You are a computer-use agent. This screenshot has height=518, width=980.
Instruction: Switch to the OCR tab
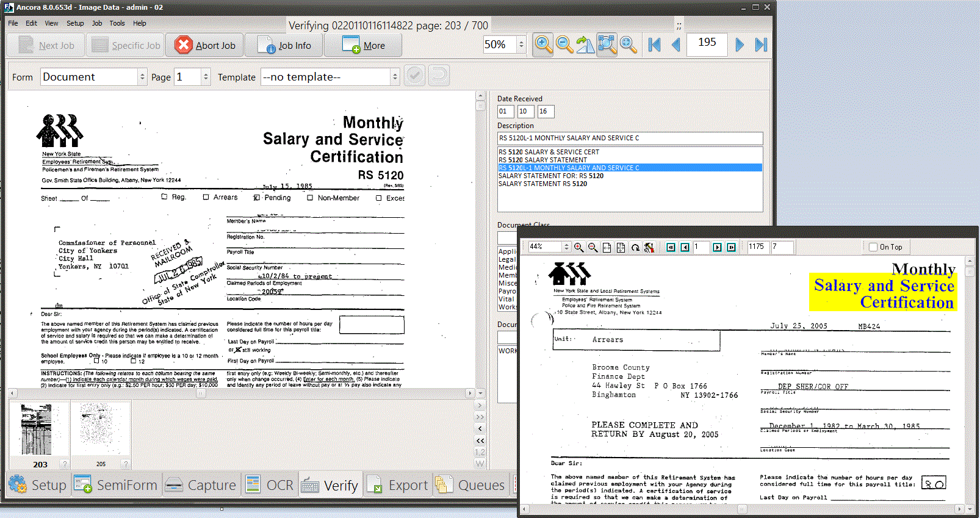coord(270,485)
